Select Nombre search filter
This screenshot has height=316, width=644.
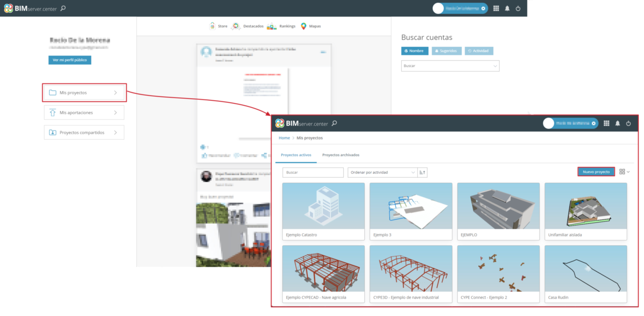point(414,51)
